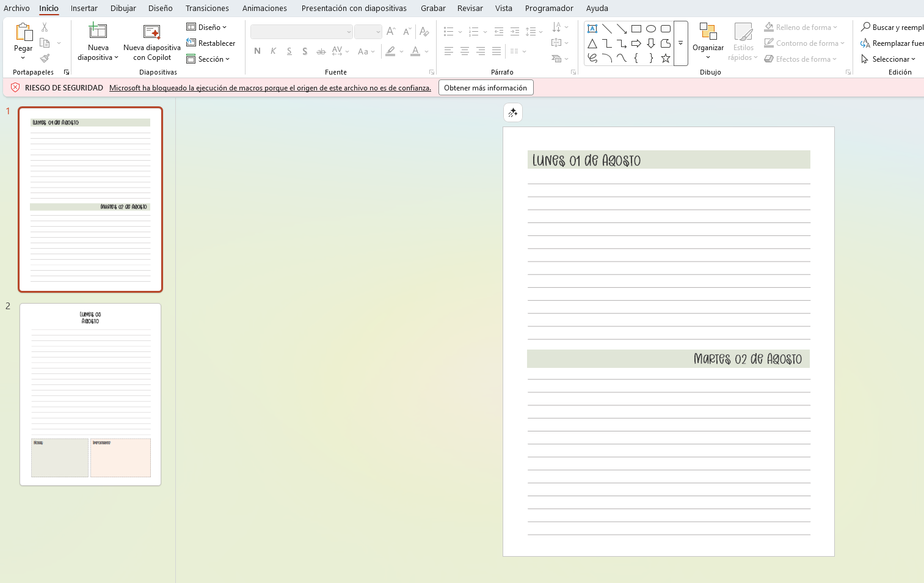The image size is (924, 583).
Task: Click the Copiar formato paintbrush icon
Action: tap(45, 59)
